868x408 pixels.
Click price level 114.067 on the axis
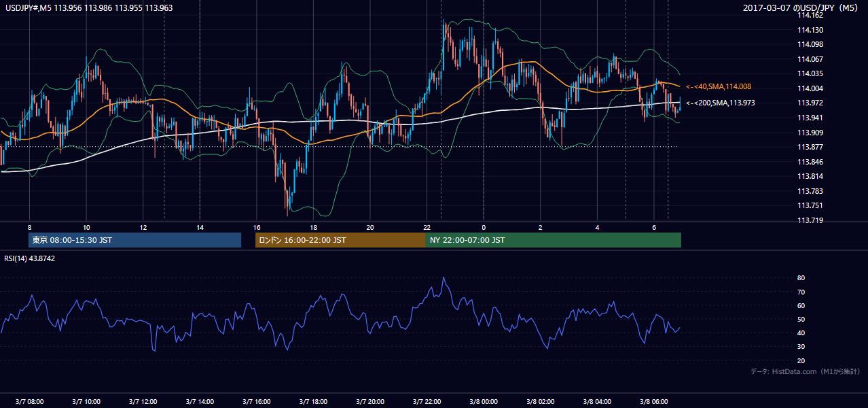[x=811, y=59]
